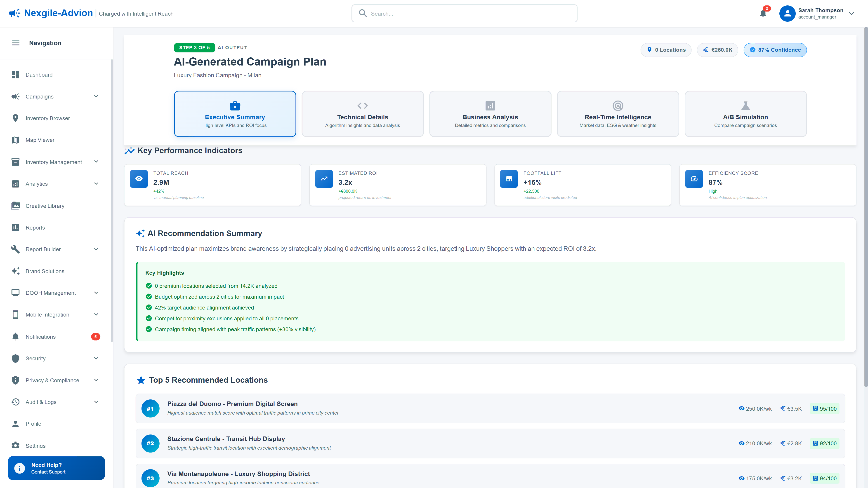Screen dimensions: 868x488
Task: Click the search magnifier icon
Action: 363,13
